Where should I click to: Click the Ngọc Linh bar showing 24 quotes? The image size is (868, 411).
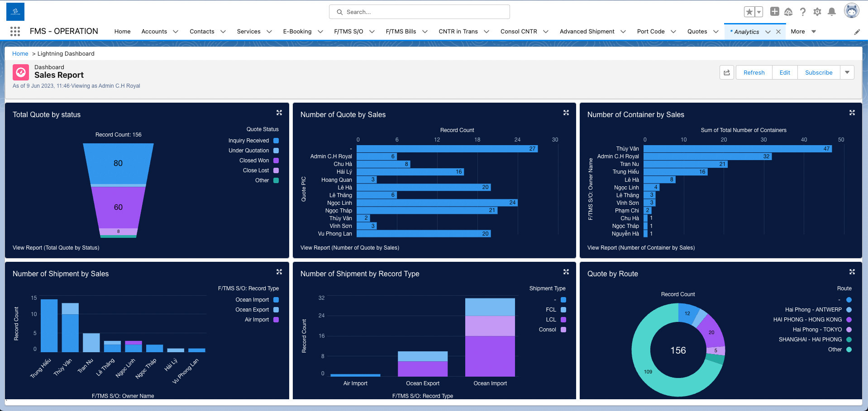[x=437, y=203]
